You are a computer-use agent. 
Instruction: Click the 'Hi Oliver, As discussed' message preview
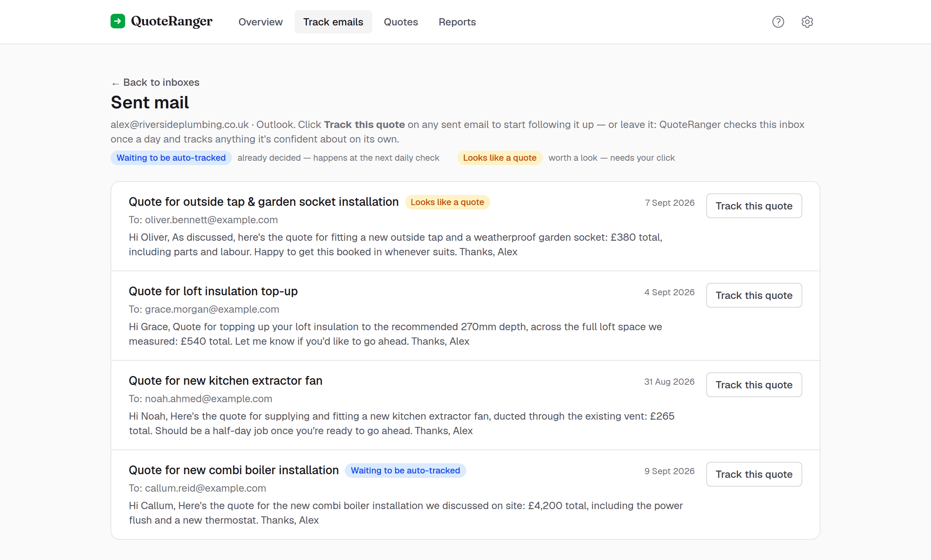(x=395, y=244)
